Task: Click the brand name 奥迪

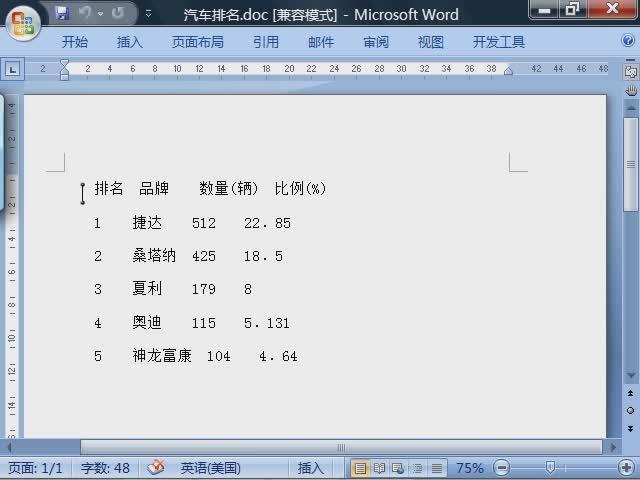Action: tap(147, 322)
